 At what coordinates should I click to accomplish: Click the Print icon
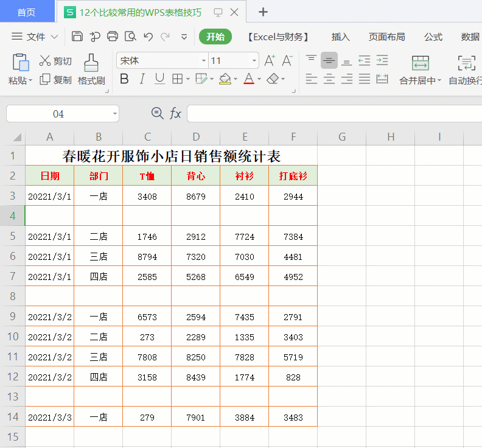point(113,37)
